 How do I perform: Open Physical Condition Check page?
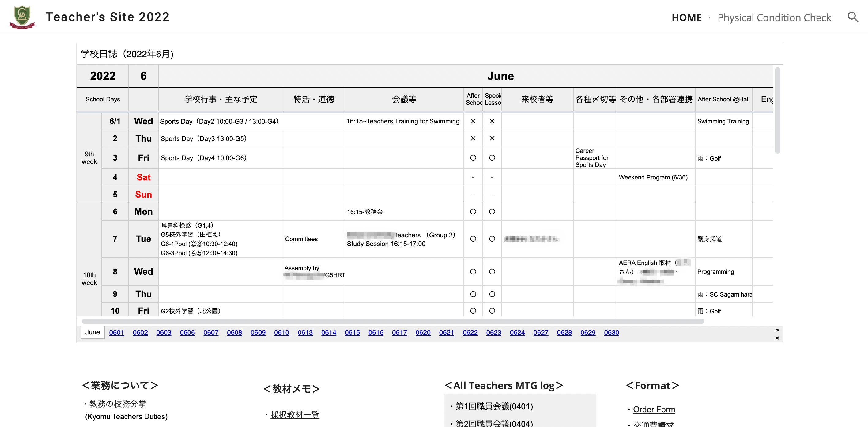coord(774,17)
